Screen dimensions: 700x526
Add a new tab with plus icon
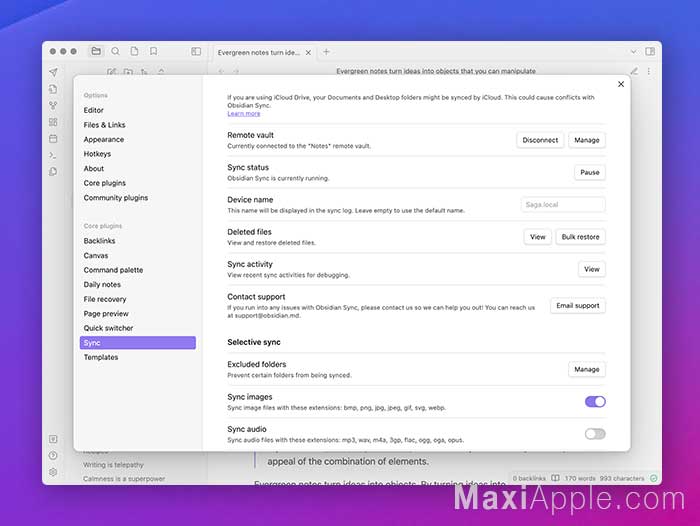326,52
